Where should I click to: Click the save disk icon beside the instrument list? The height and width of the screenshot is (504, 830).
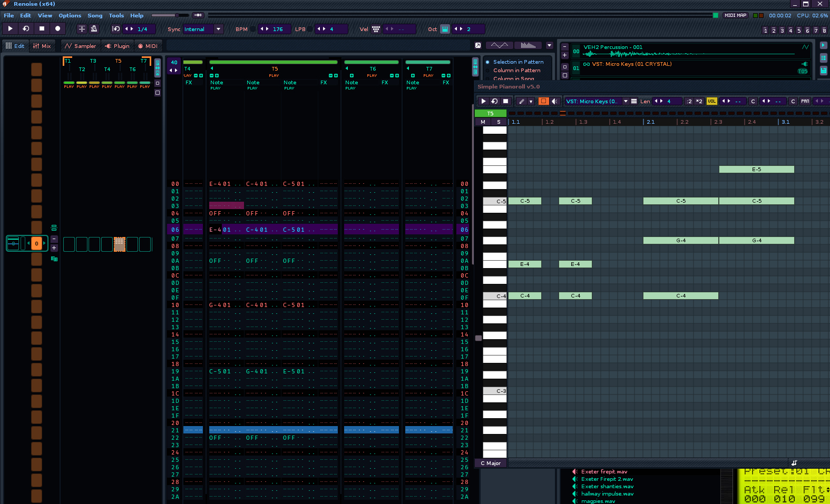[x=823, y=70]
